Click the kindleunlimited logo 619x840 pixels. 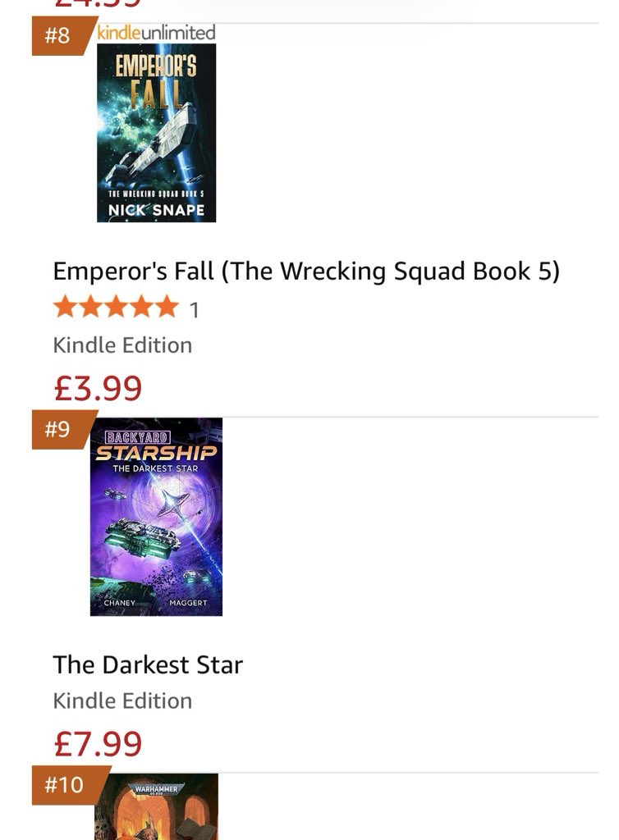click(x=157, y=33)
